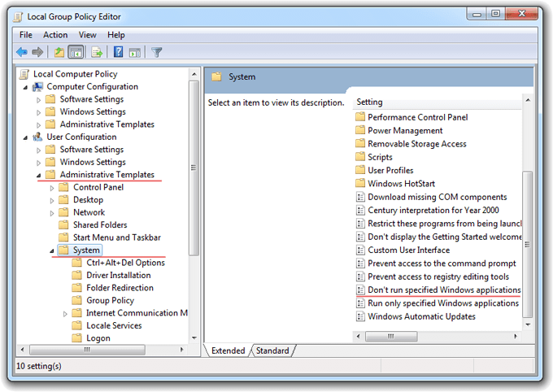Expand Windows Settings under Computer Configuration
This screenshot has height=392, width=553.
coord(39,112)
